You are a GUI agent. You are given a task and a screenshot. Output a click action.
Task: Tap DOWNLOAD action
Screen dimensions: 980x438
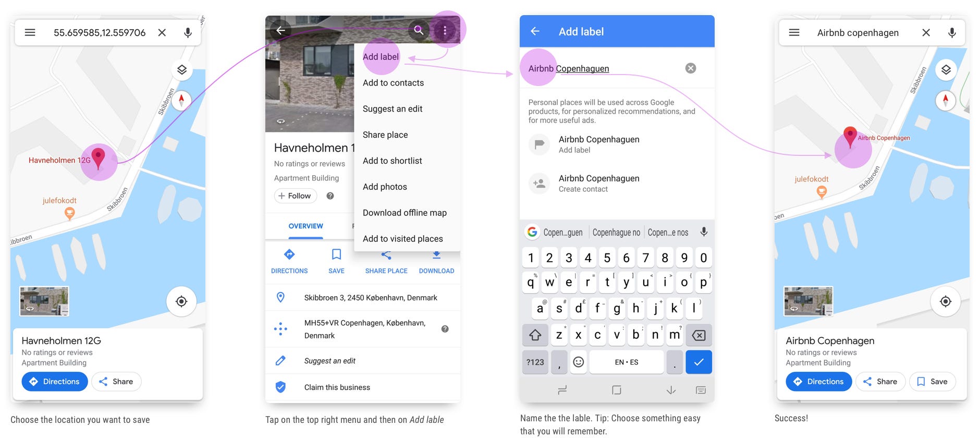pos(437,261)
